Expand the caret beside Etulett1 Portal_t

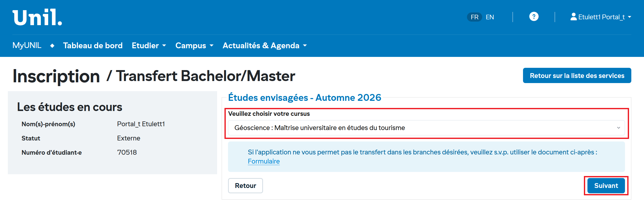[630, 17]
